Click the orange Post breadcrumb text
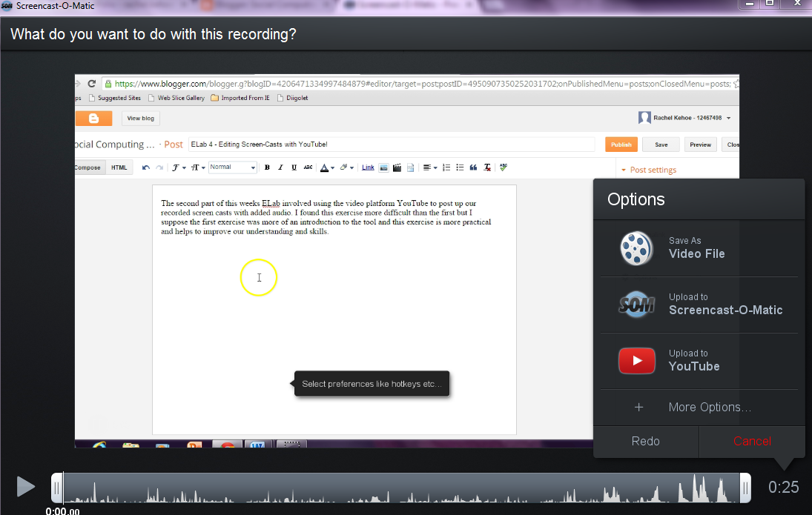The height and width of the screenshot is (515, 812). click(x=174, y=144)
